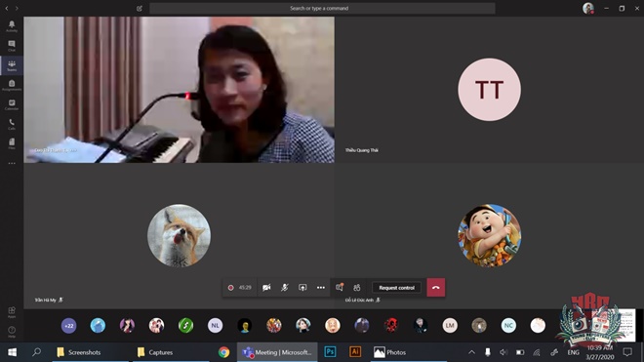Expand the +22 more participants bubble
Image resolution: width=644 pixels, height=362 pixels.
[68, 326]
